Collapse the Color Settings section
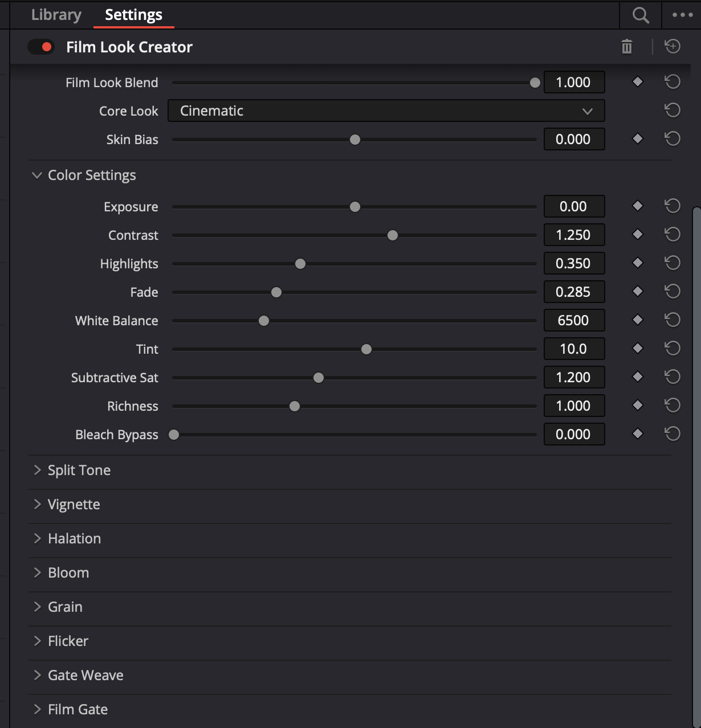Viewport: 701px width, 728px height. tap(37, 175)
